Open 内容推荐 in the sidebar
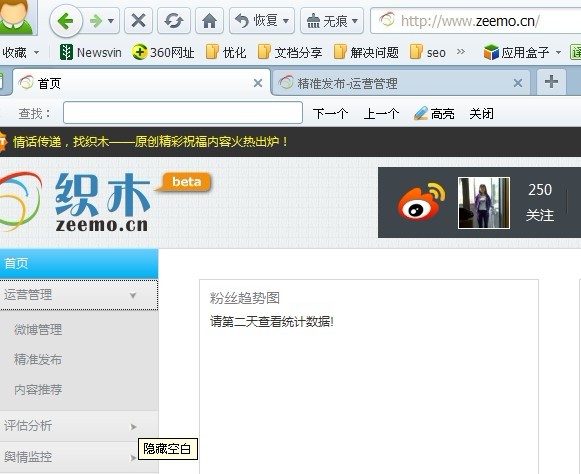The height and width of the screenshot is (474, 581). point(38,390)
